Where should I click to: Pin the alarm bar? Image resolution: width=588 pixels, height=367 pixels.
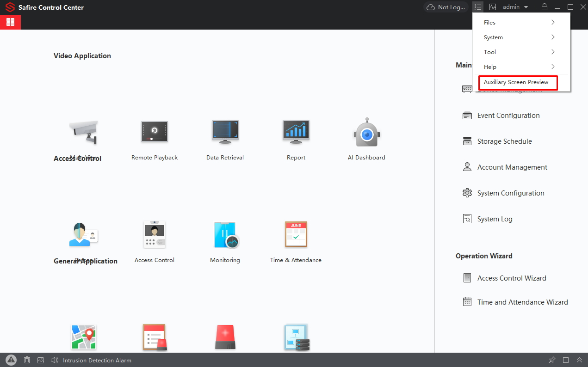tap(552, 360)
